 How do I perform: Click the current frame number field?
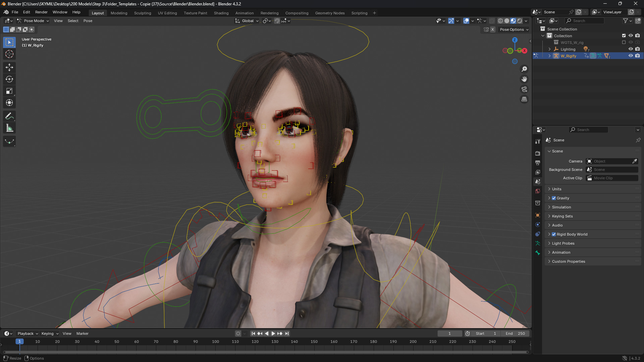coord(450,334)
